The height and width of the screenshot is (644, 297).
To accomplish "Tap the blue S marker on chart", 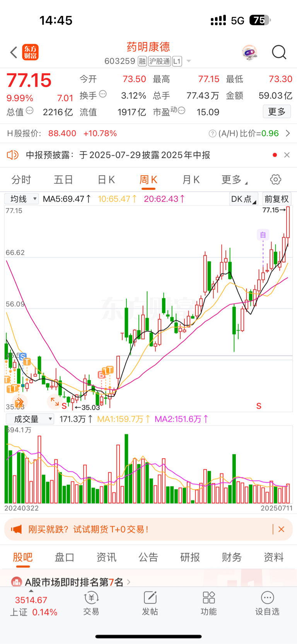I will 23,356.
